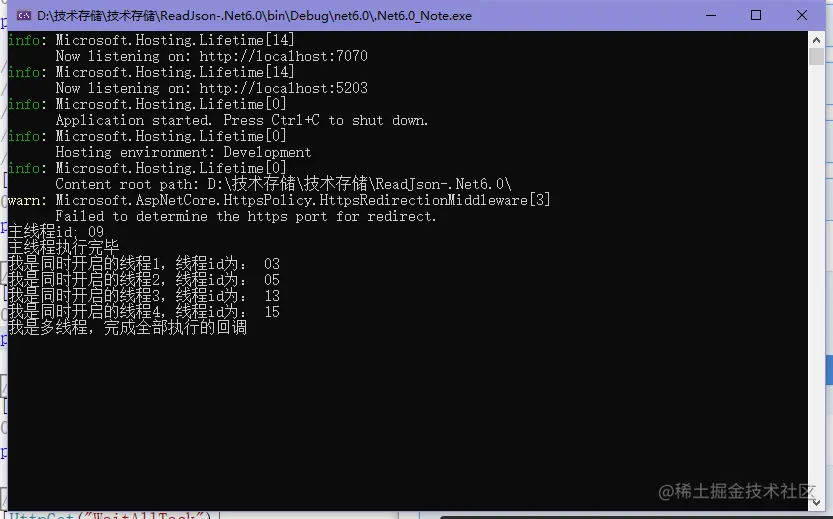833x519 pixels.
Task: Click the '主线程id: 09' line
Action: click(56, 232)
